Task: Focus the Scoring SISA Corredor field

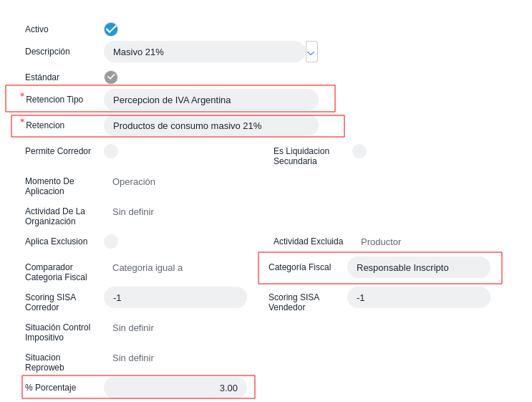Action: click(x=175, y=297)
